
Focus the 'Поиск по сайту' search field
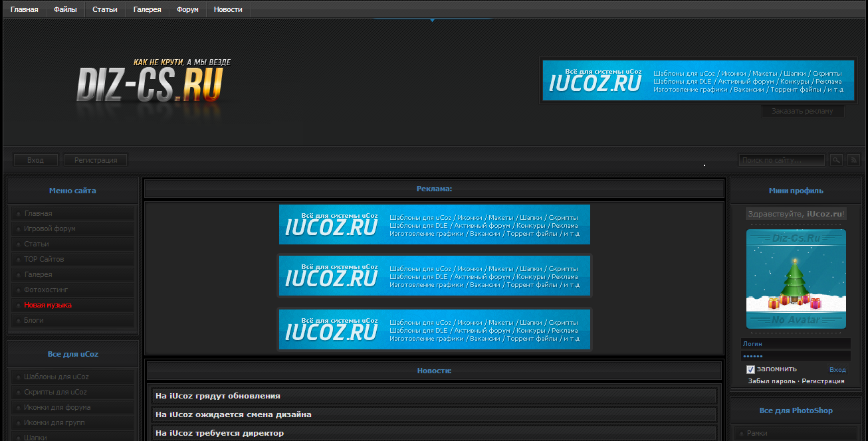pos(782,160)
